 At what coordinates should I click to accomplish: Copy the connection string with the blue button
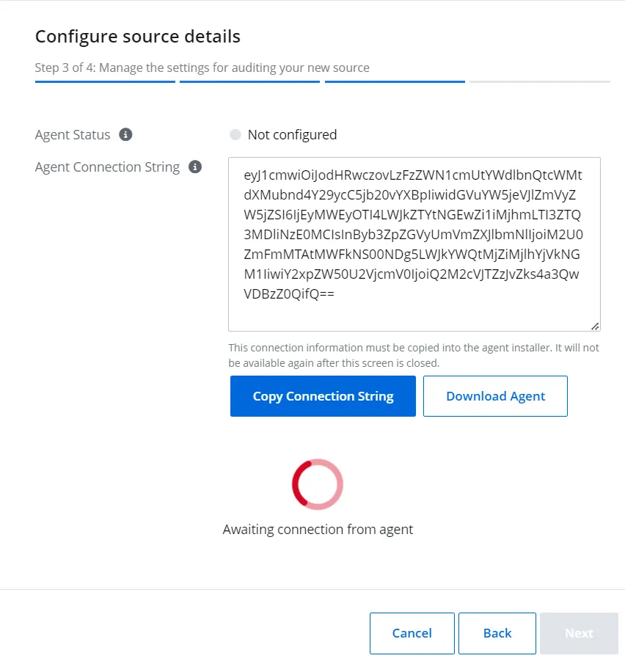[323, 396]
